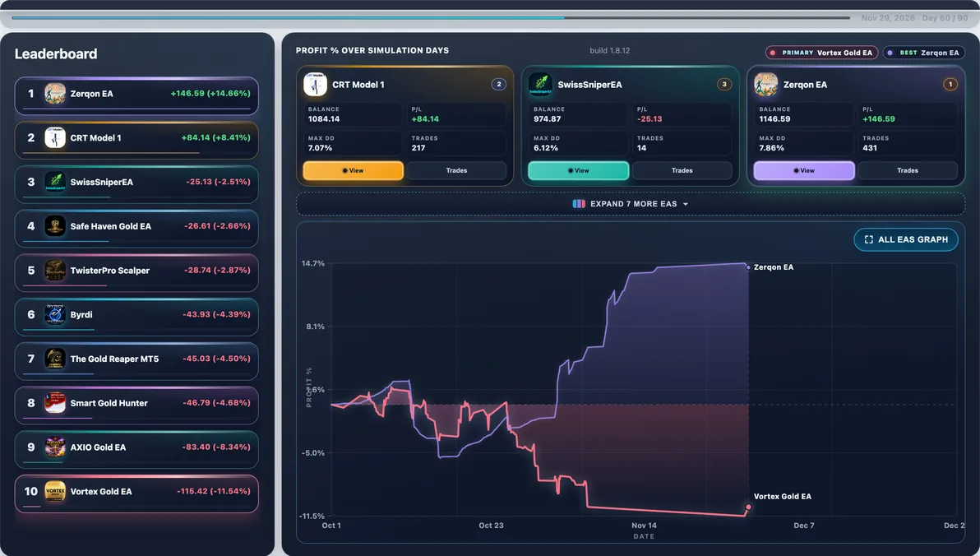Click balance value 1084.14

pyautogui.click(x=324, y=118)
